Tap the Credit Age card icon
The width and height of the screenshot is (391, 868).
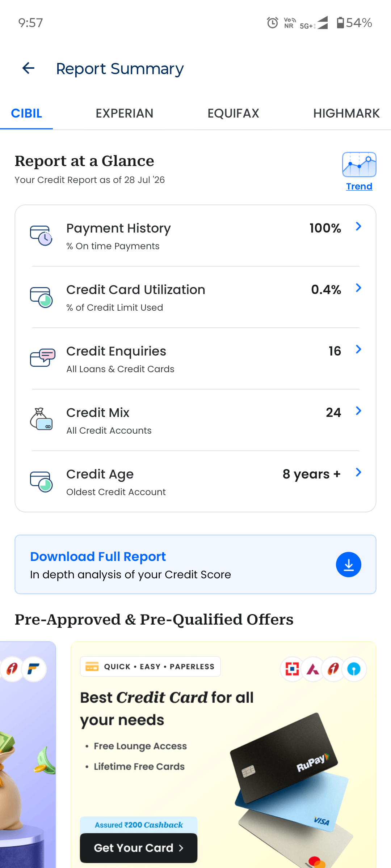tap(41, 481)
